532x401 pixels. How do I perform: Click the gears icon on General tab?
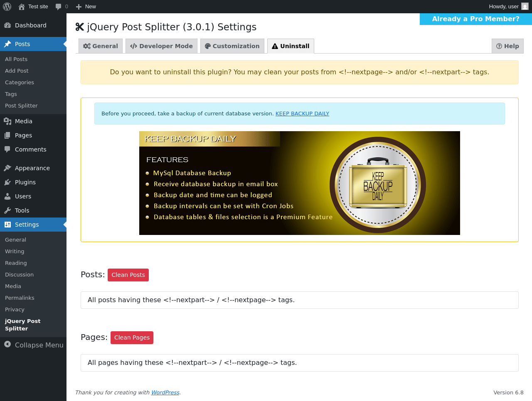tap(87, 46)
